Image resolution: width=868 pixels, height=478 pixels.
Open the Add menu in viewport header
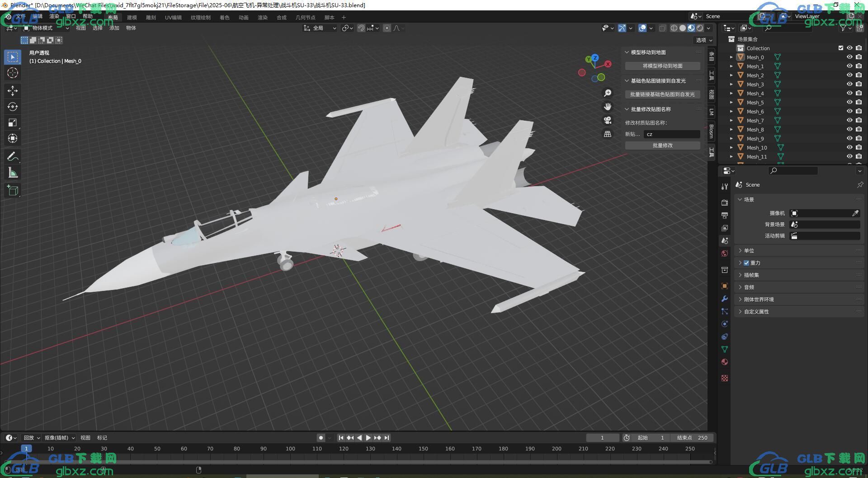coord(114,28)
